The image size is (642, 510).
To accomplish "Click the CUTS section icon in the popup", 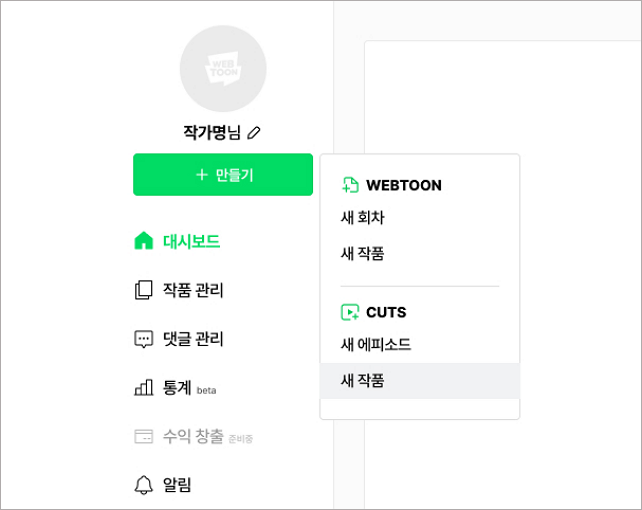I will point(350,312).
